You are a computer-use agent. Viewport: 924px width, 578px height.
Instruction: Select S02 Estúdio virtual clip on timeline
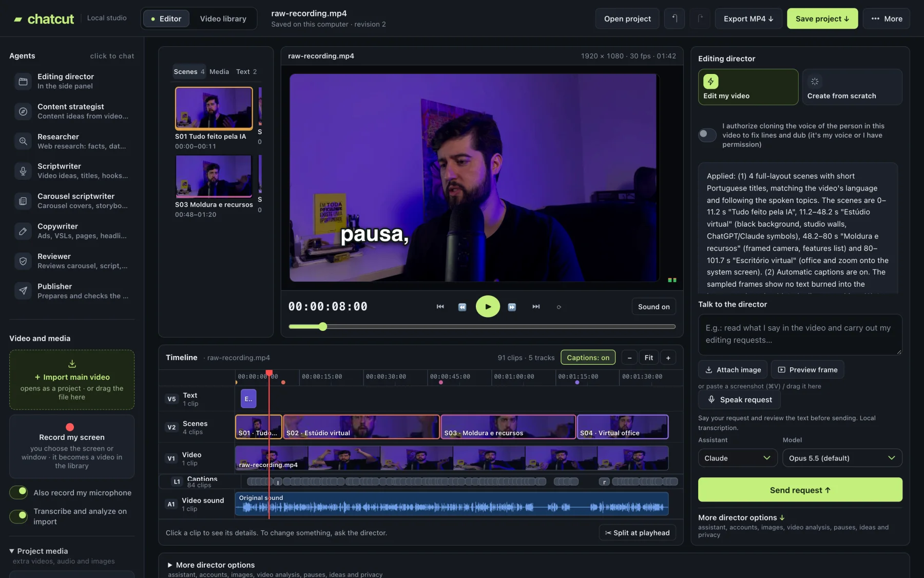[361, 427]
